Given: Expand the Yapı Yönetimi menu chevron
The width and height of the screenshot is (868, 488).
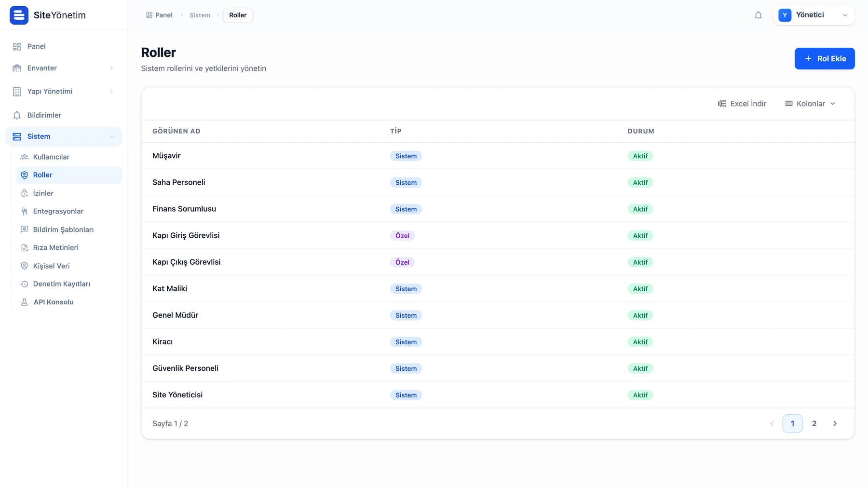Looking at the screenshot, I should pos(111,92).
